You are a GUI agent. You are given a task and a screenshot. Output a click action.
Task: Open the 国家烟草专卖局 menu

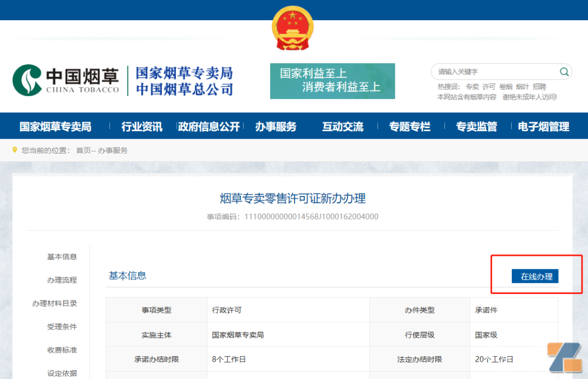point(56,127)
